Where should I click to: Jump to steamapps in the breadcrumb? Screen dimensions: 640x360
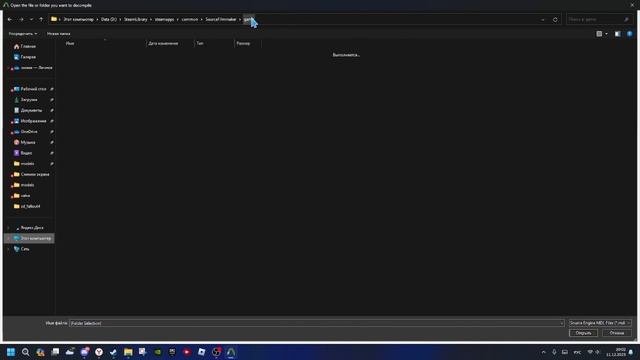click(x=164, y=19)
